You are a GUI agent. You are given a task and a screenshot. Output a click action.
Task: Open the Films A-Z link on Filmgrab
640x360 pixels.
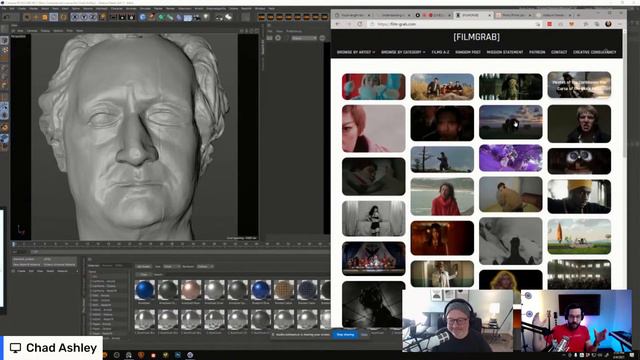click(440, 52)
